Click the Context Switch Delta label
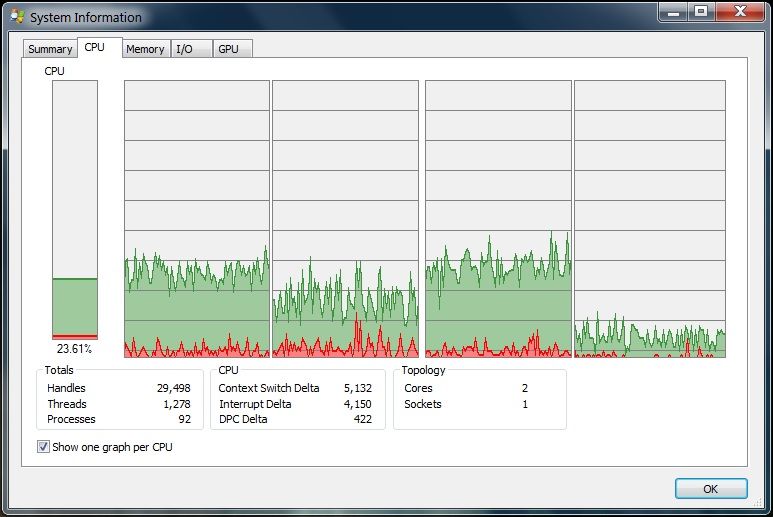The height and width of the screenshot is (517, 773). pos(269,388)
